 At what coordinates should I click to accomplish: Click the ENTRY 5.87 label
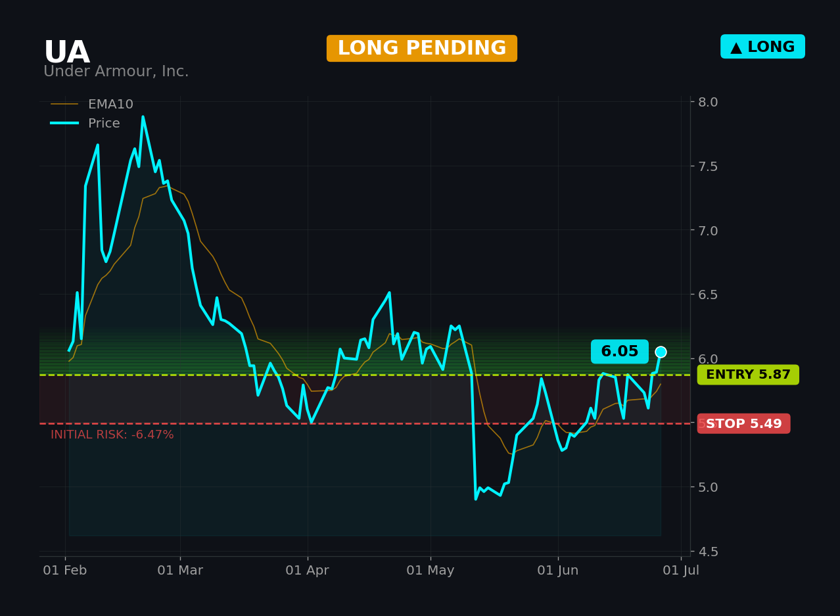748,375
